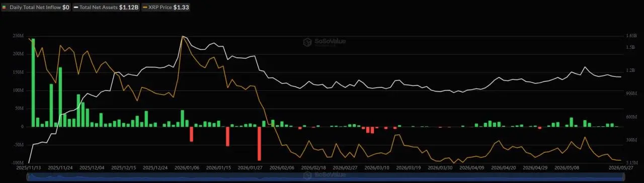Viewport: 644px width, 183px height.
Task: Click the left axis label 200M
Action: [19, 54]
